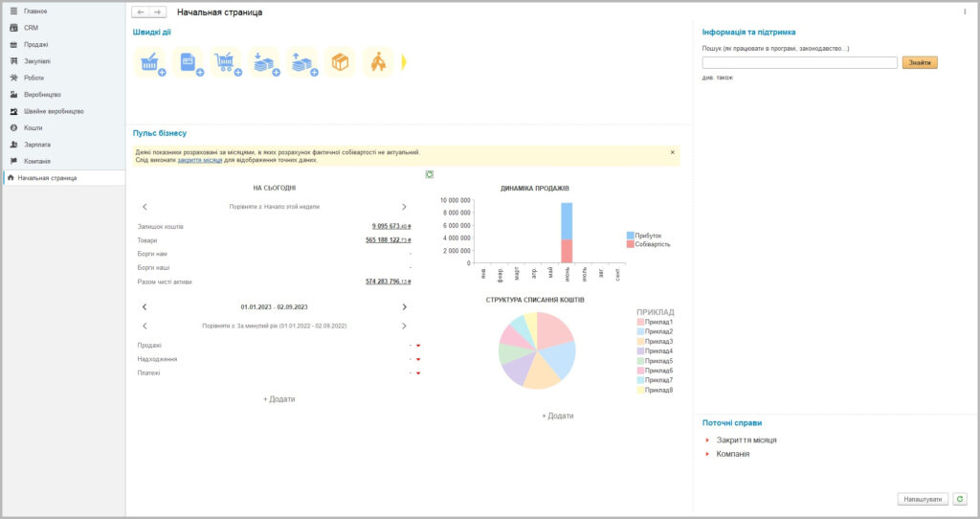980x519 pixels.
Task: Click the orange person quick action icon
Action: point(378,63)
